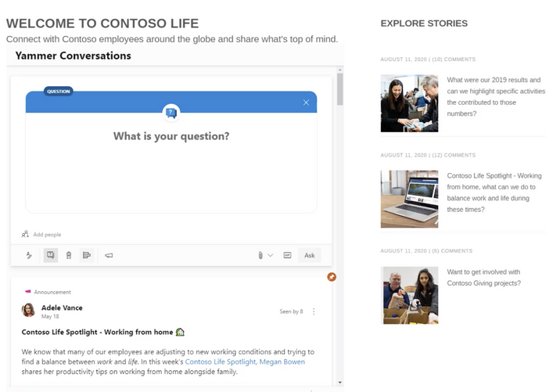This screenshot has height=392, width=560.
Task: Close the question composer with X
Action: [306, 102]
